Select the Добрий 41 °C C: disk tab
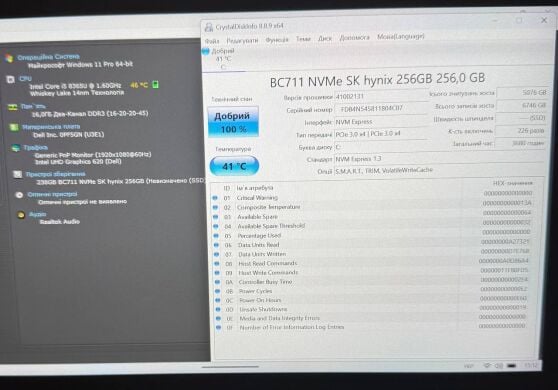 point(223,59)
